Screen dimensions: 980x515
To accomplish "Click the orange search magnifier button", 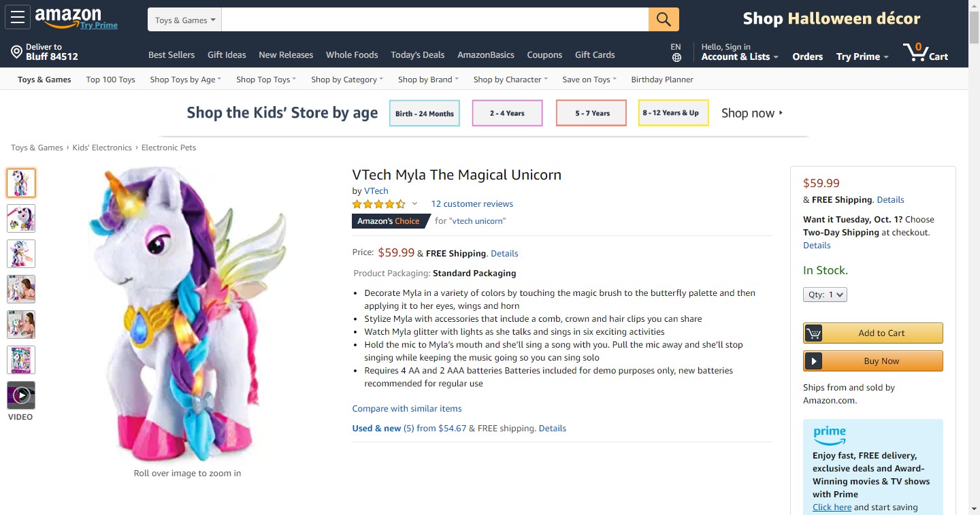I will point(664,19).
